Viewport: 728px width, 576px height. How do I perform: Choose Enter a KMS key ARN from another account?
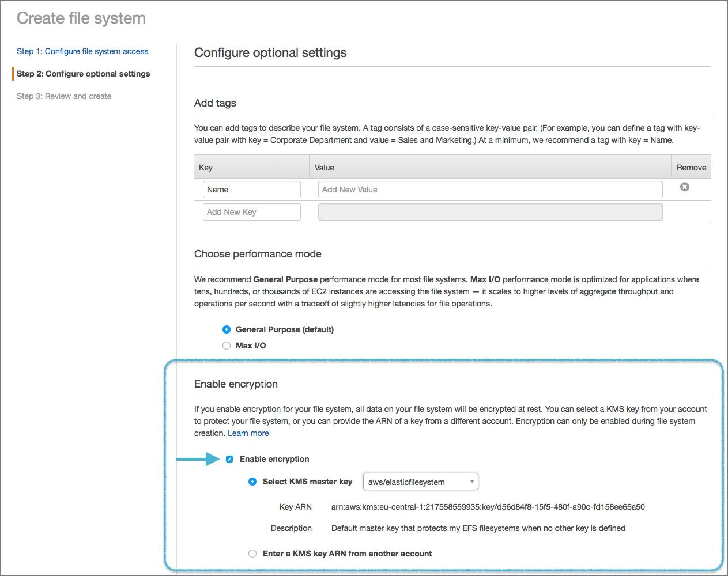tap(252, 554)
